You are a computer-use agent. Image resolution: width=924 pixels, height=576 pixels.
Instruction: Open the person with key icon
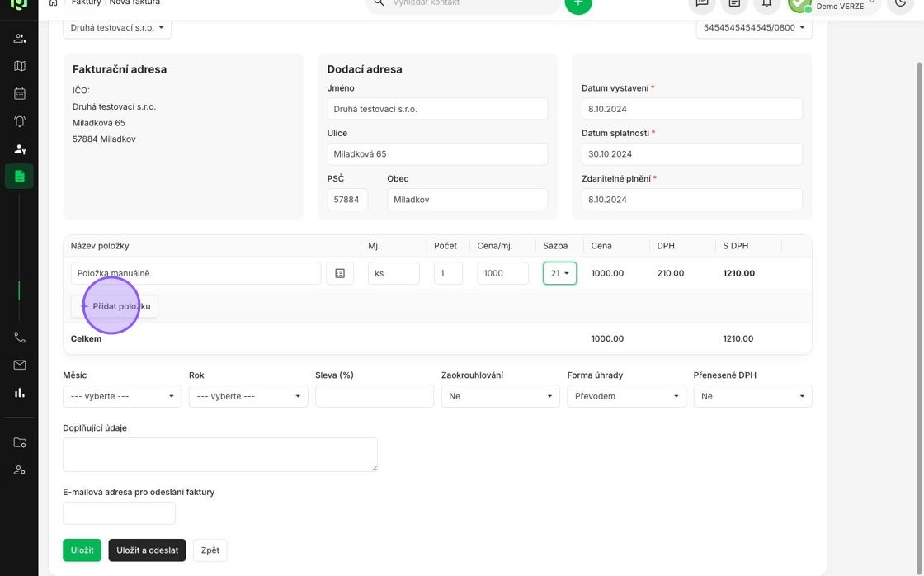coord(20,149)
